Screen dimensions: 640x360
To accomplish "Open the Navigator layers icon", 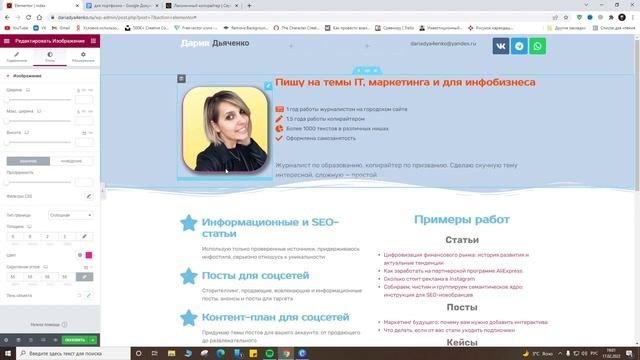I will pos(18,340).
